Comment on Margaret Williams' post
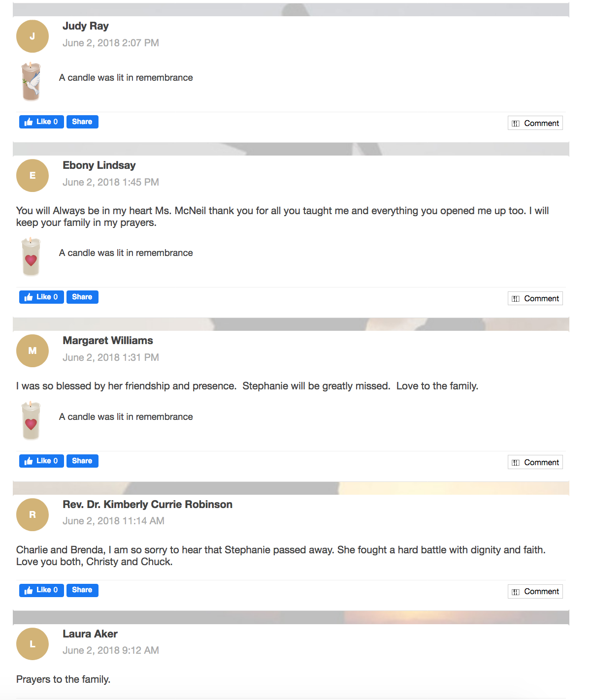The image size is (593, 700). click(535, 462)
